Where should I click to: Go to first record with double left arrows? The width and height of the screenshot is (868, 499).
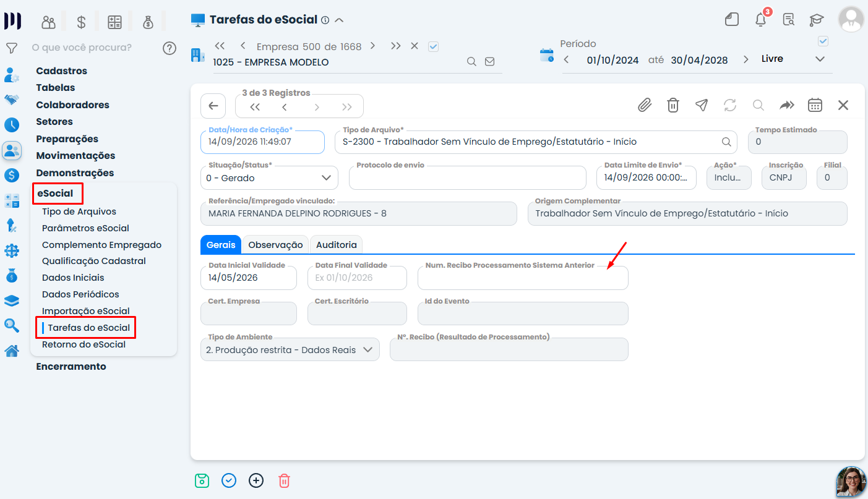point(255,107)
